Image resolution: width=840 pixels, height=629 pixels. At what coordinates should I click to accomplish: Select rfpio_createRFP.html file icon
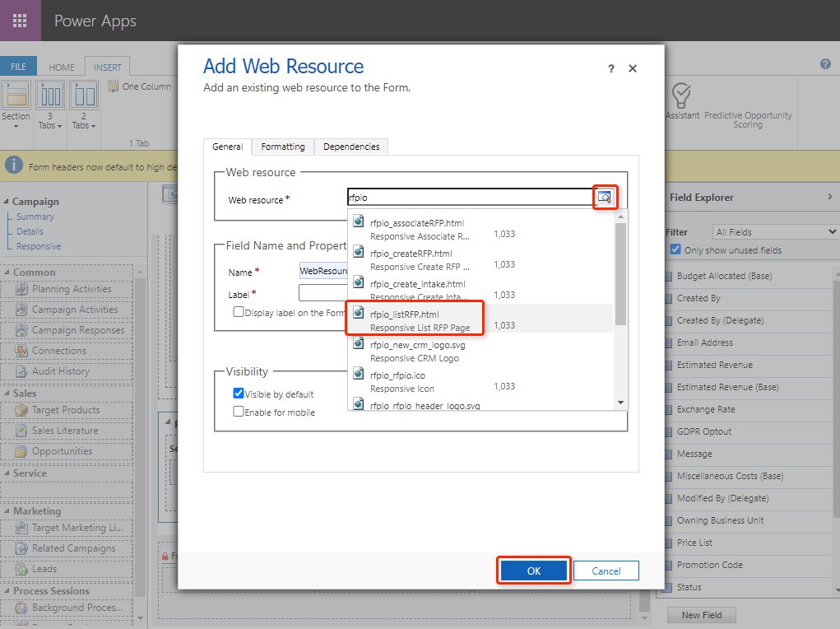coord(359,252)
